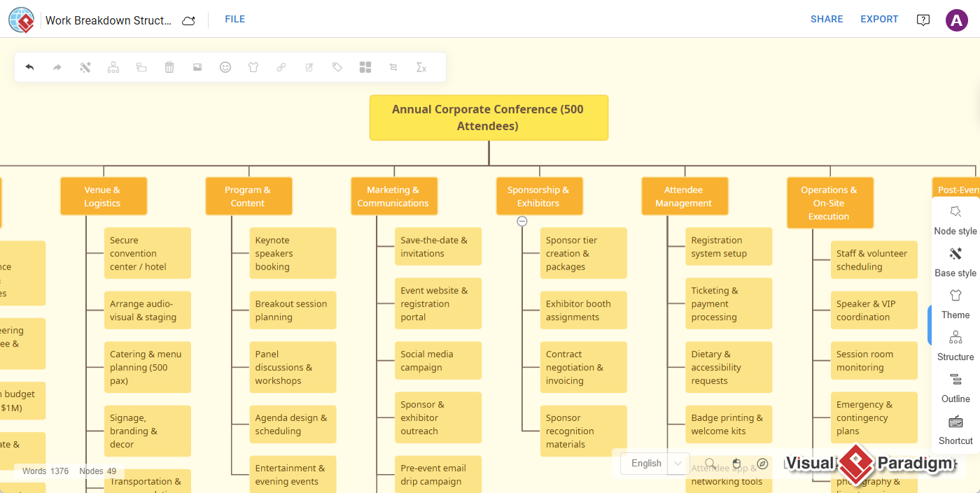Select the Program & Content node
This screenshot has width=980, height=493.
[248, 196]
